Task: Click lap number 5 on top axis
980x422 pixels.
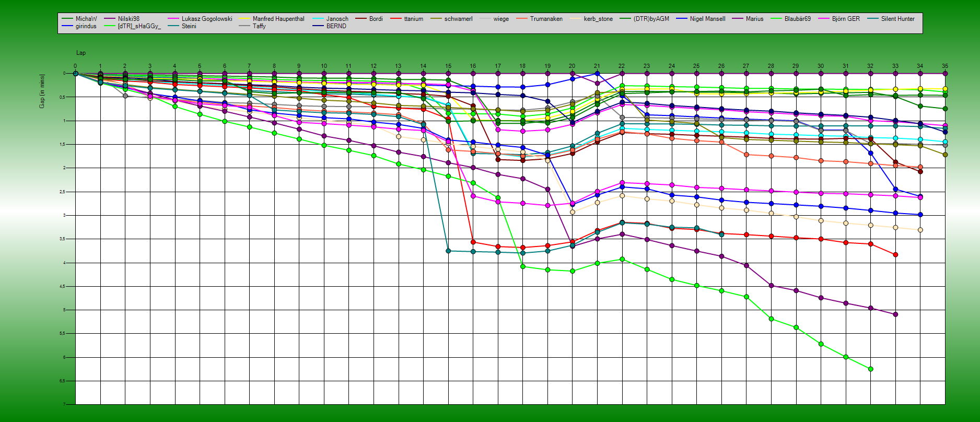Action: click(200, 66)
